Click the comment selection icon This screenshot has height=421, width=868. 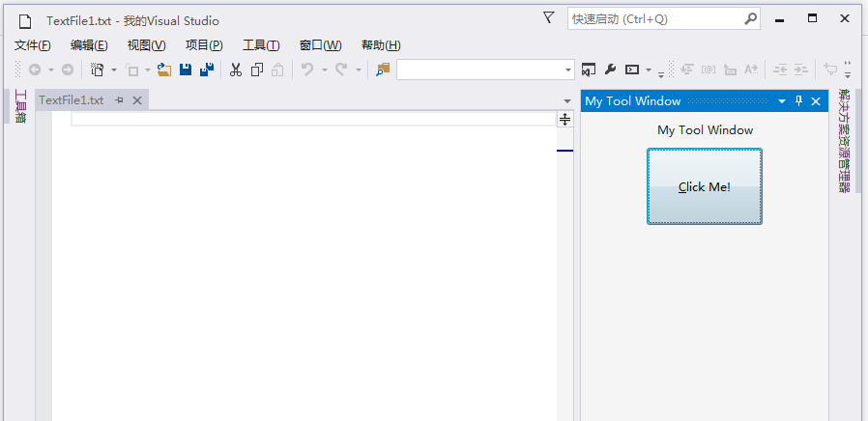point(830,70)
